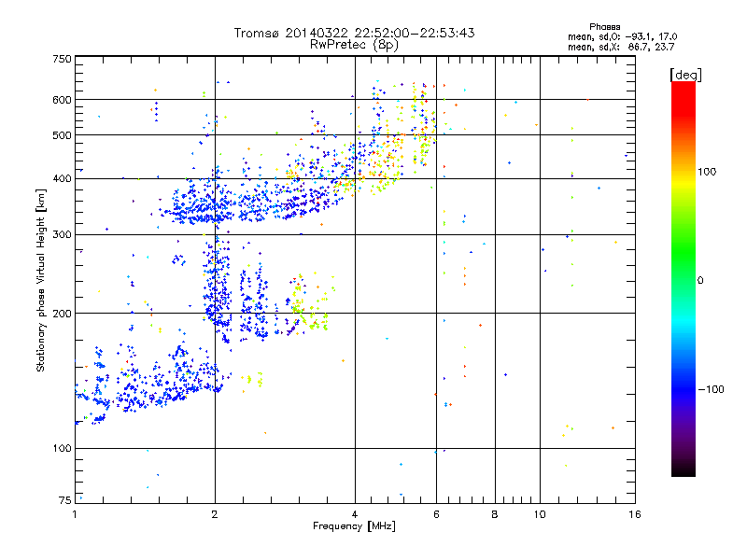This screenshot has width=747, height=560.
Task: Click the plot title 'Tromsø 20140322 22:52:00-22:53:43'
Action: click(354, 33)
